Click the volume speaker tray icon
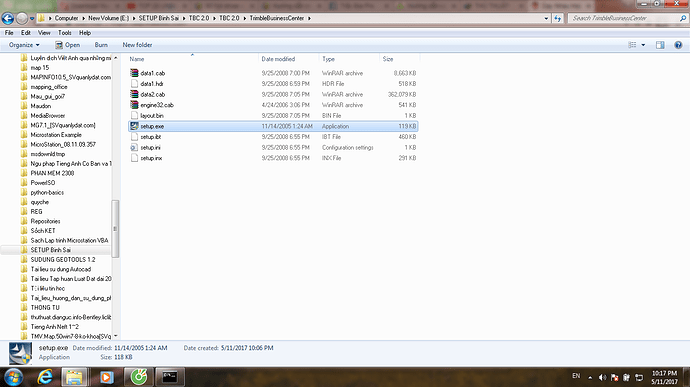 point(602,377)
